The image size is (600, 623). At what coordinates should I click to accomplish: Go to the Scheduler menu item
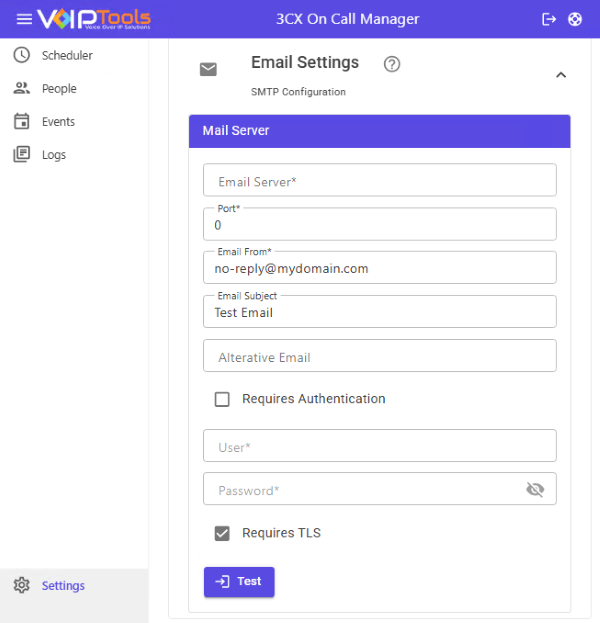tap(67, 55)
